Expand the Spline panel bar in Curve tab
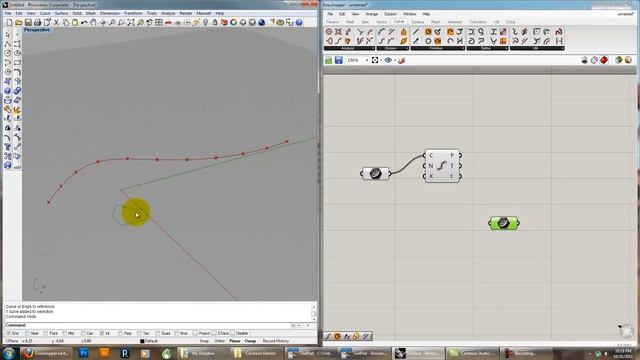Screen dimensions: 640x360 click(487, 48)
